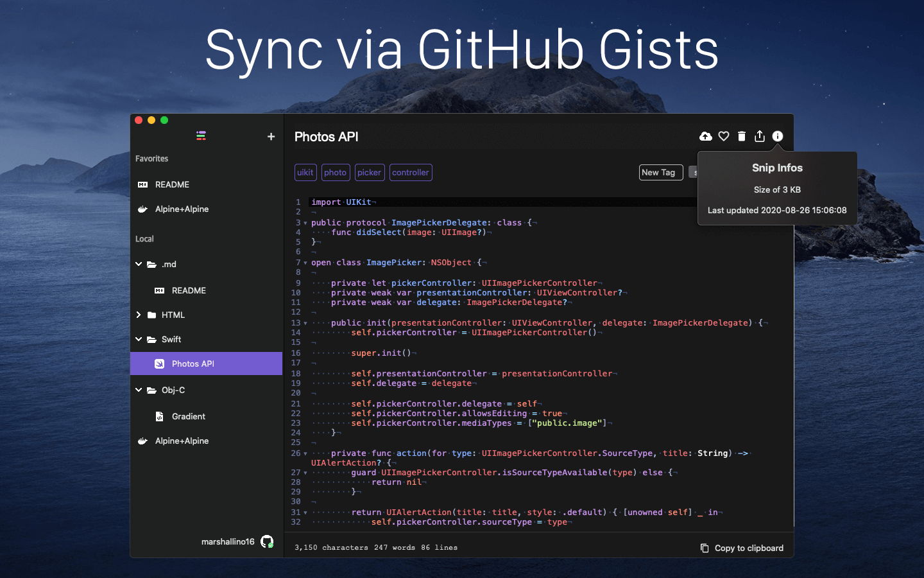
Task: Open the share icon in the snippet header
Action: pyautogui.click(x=760, y=136)
